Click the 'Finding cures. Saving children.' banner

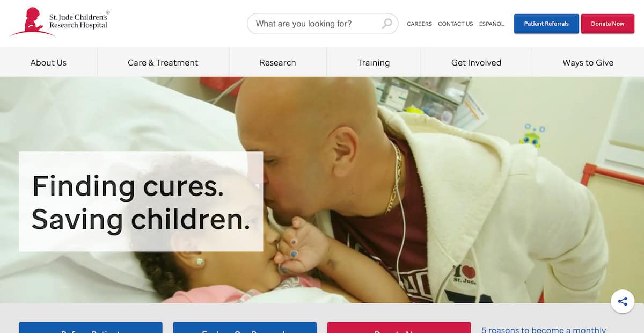141,201
